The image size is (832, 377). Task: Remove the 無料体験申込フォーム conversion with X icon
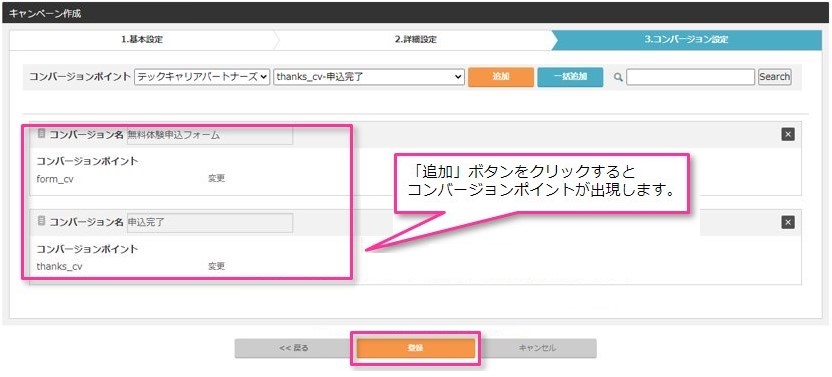click(788, 135)
